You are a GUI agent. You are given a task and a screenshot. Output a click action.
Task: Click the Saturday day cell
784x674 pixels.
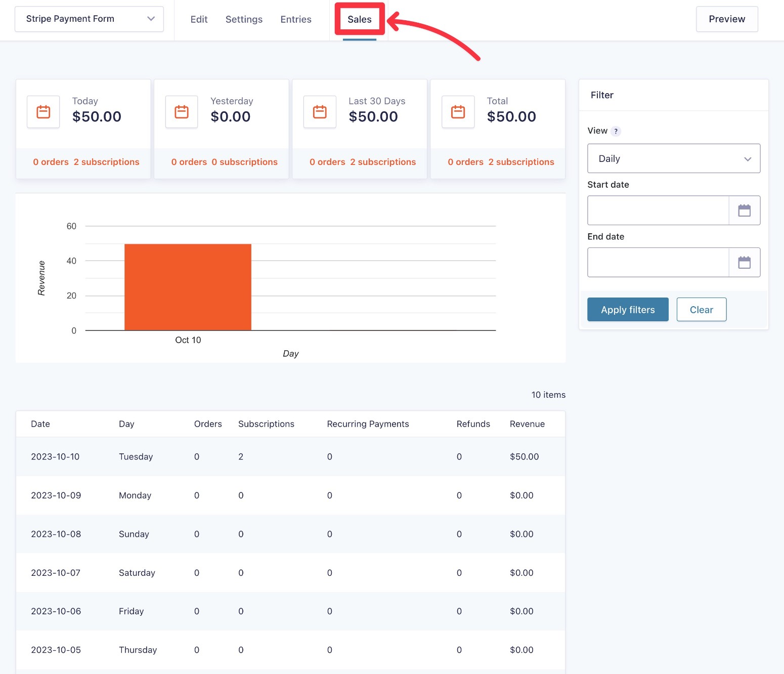click(137, 573)
